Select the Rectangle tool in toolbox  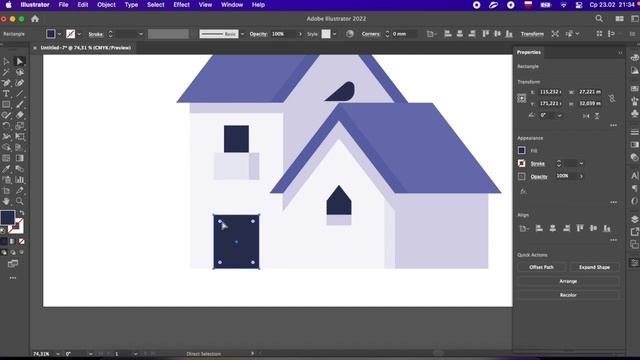tap(6, 104)
